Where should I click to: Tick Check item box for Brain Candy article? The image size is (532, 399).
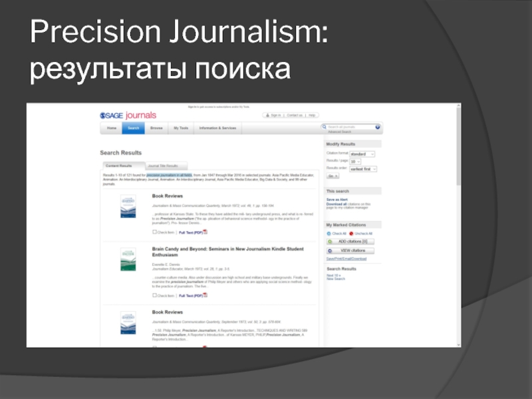(155, 295)
